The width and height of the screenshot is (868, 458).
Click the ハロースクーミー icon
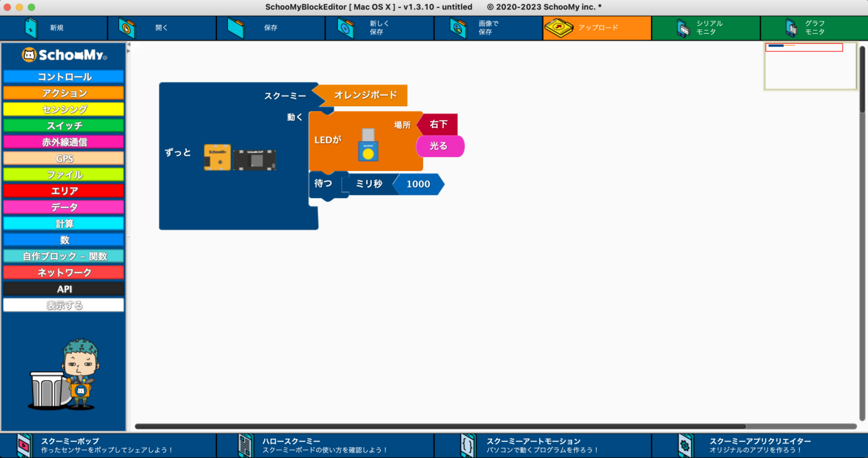pyautogui.click(x=245, y=446)
